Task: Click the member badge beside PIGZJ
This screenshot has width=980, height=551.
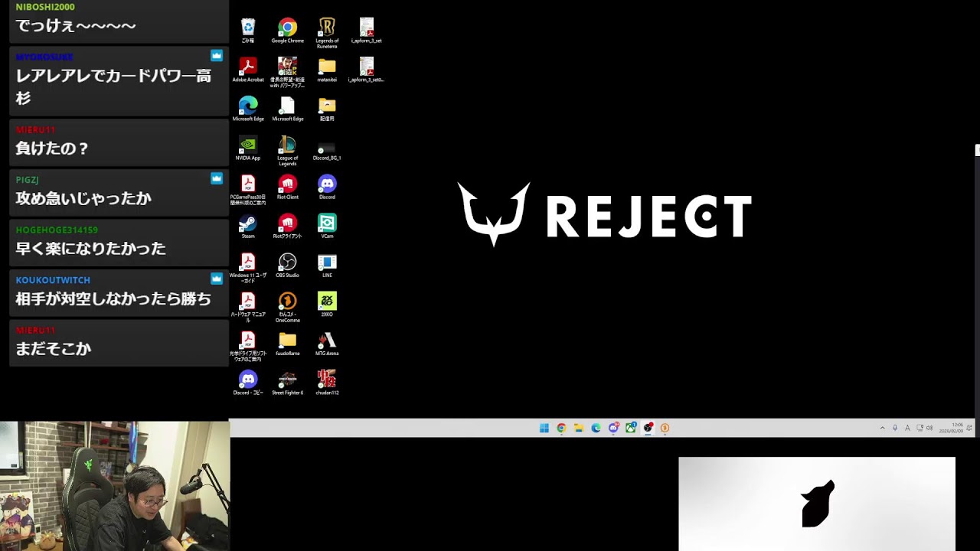Action: click(x=217, y=178)
